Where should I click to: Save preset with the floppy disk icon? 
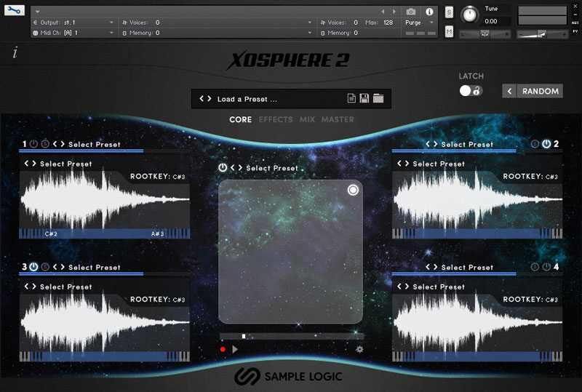click(x=364, y=98)
